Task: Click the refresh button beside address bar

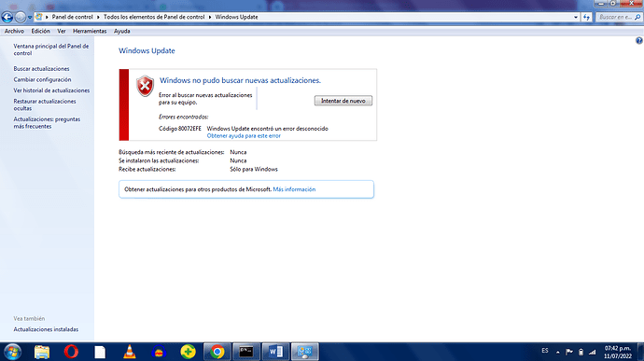Action: pyautogui.click(x=586, y=17)
